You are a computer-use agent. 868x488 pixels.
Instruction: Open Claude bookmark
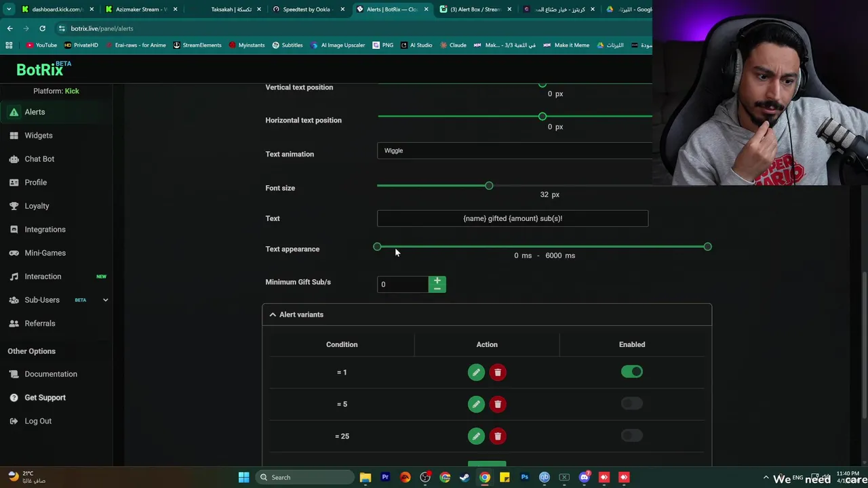[x=453, y=45]
